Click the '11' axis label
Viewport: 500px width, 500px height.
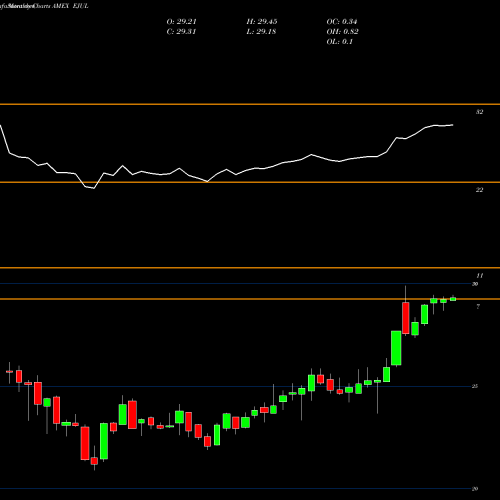(479, 276)
